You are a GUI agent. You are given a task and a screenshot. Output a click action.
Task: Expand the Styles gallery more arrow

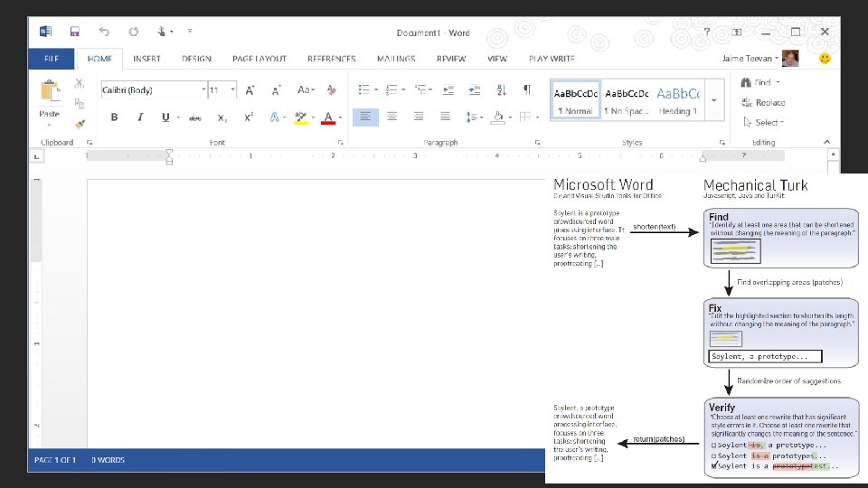[x=714, y=100]
